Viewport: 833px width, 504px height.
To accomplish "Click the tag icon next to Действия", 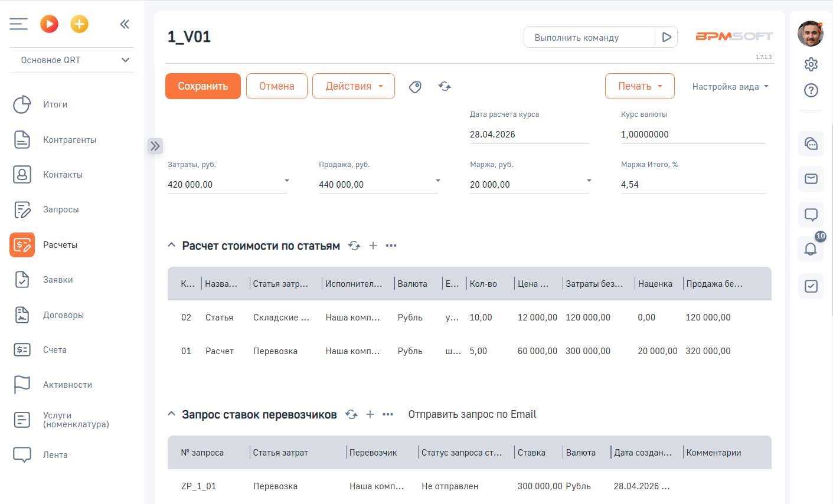I will [415, 87].
